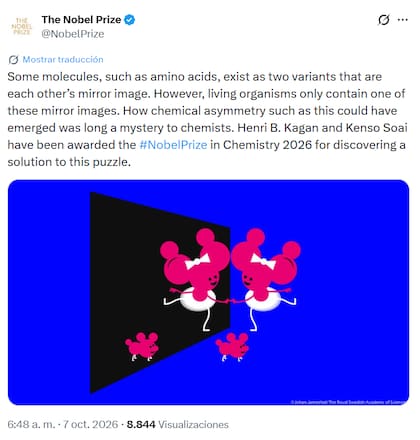Click the large pink molecule character outside the mirror

coord(265,279)
